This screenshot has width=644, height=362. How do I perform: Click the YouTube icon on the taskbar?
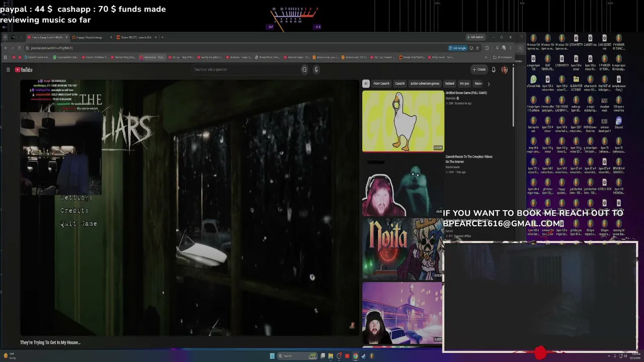(x=347, y=356)
